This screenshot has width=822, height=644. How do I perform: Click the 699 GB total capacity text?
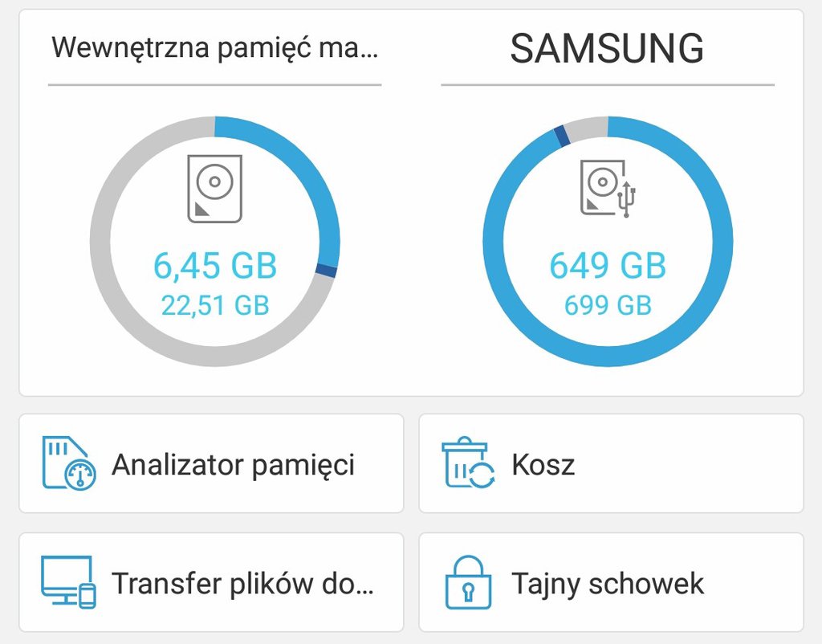pos(608,305)
